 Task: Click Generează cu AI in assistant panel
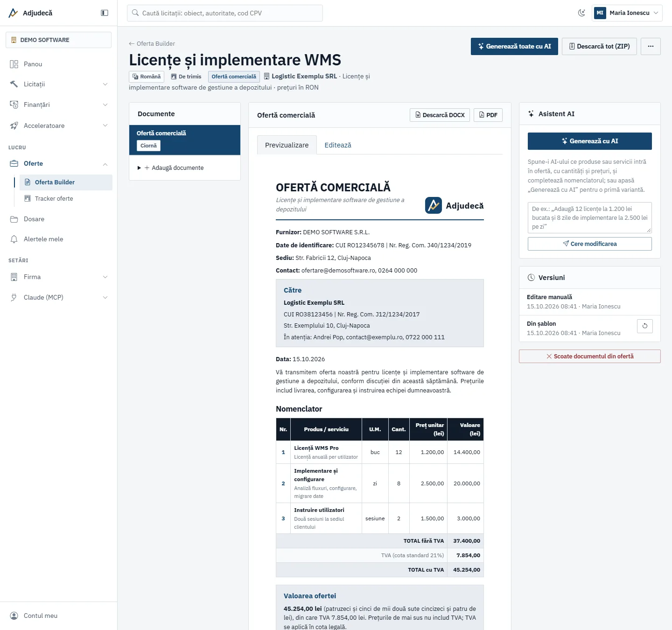point(590,141)
